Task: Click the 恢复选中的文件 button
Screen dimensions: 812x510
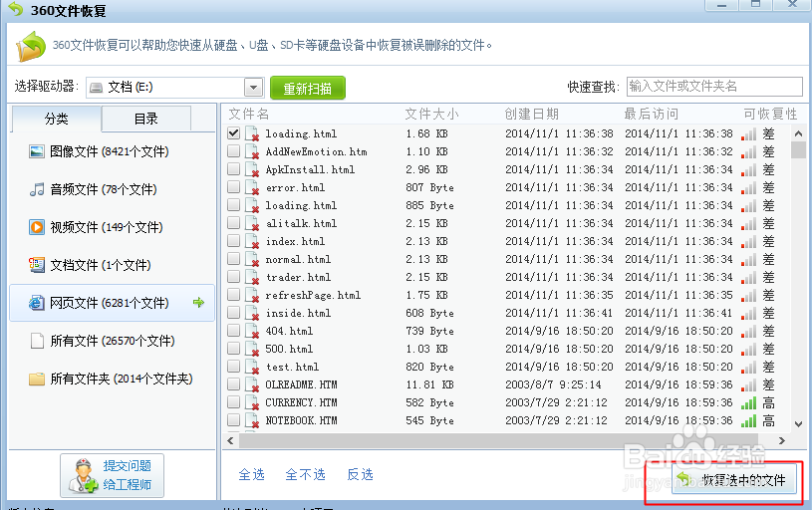Action: tap(734, 480)
